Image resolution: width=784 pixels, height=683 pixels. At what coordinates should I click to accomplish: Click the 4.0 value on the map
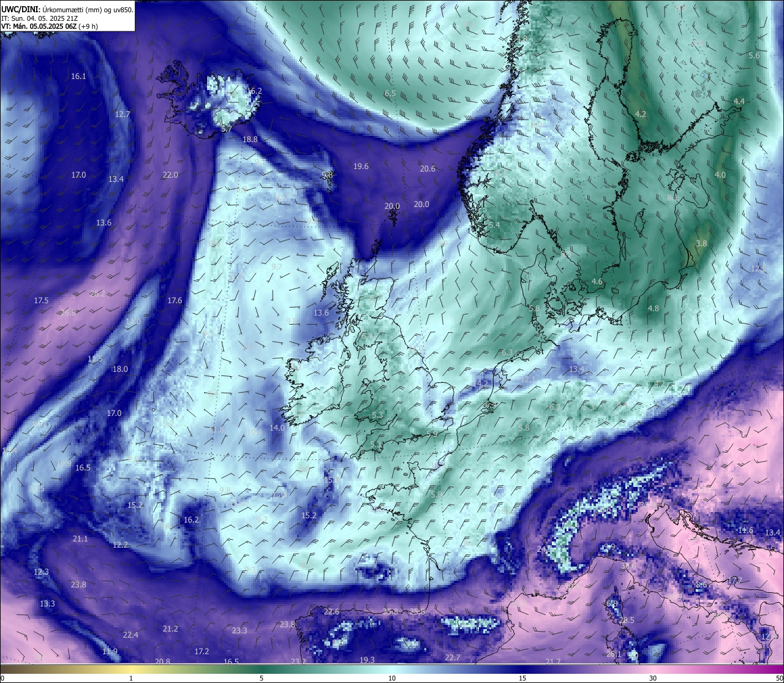[x=720, y=175]
